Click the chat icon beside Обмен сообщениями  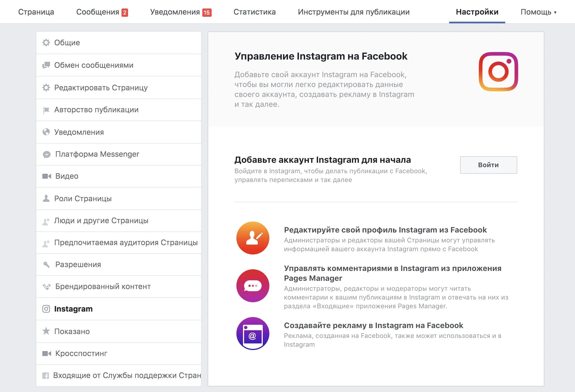[x=46, y=65]
